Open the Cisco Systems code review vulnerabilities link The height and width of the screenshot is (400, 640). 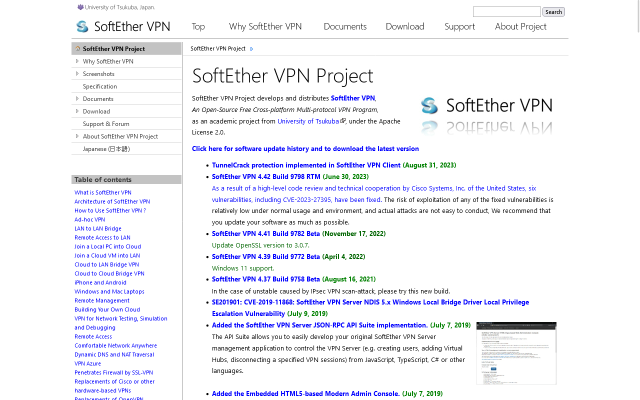point(374,194)
